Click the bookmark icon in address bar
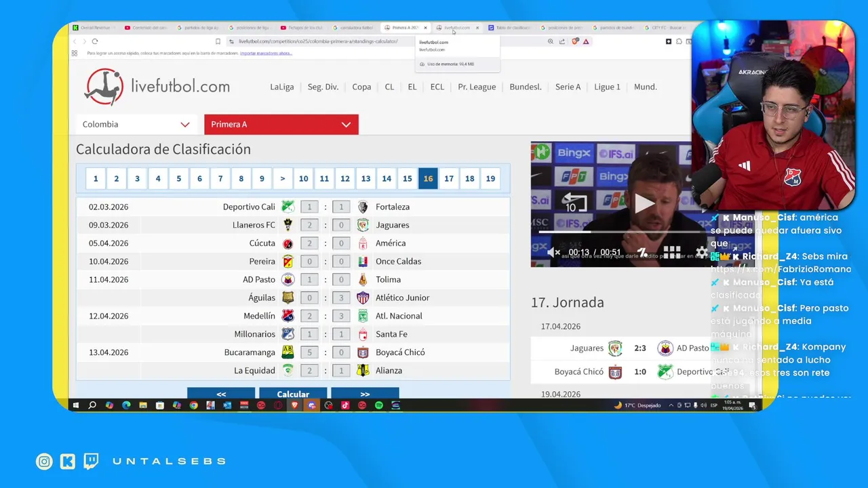The image size is (868, 488). point(218,41)
